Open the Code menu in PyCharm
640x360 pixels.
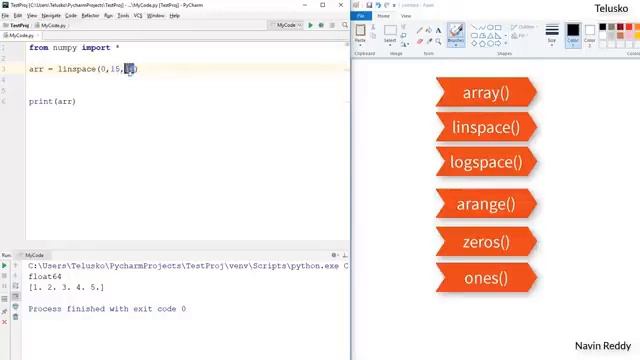coord(71,16)
